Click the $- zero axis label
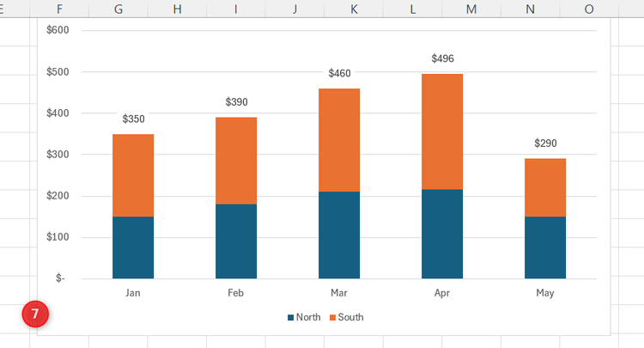The height and width of the screenshot is (348, 644). pos(60,278)
